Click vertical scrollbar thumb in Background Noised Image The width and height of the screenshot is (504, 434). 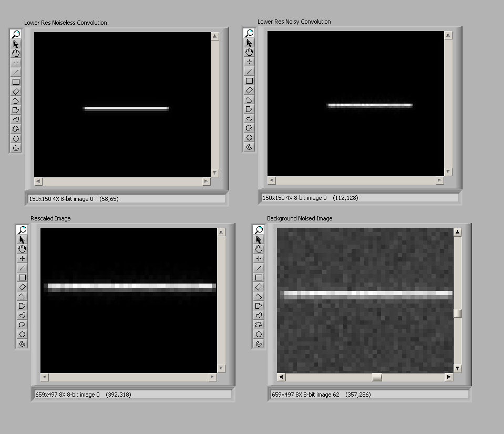(x=457, y=314)
